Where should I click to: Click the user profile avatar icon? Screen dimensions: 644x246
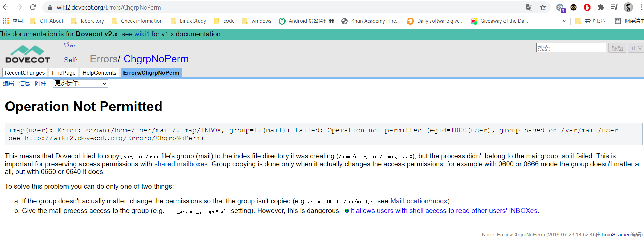[x=628, y=7]
